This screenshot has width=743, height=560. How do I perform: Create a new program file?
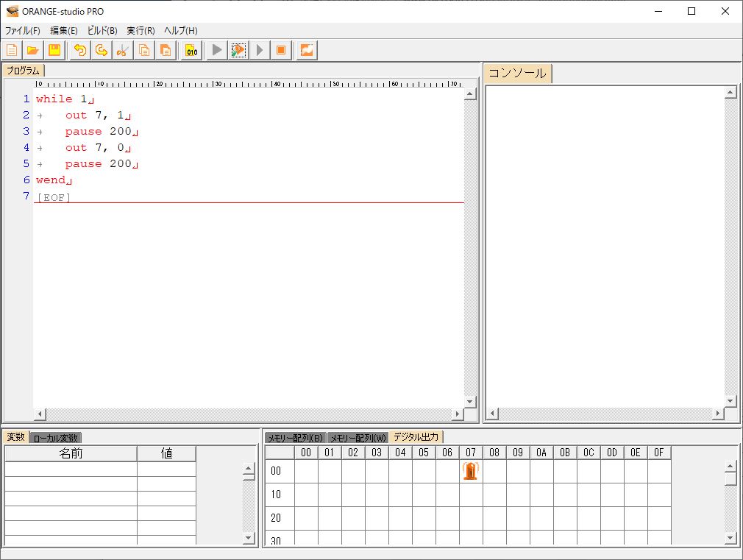(12, 50)
